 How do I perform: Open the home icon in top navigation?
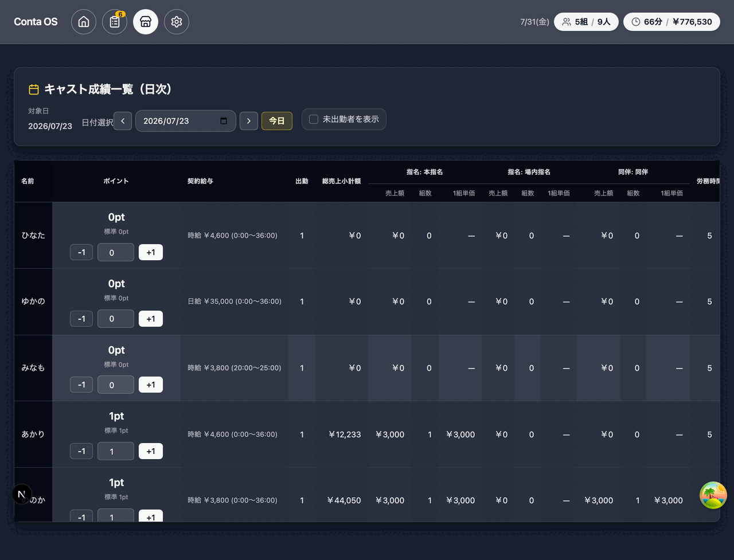pyautogui.click(x=84, y=22)
